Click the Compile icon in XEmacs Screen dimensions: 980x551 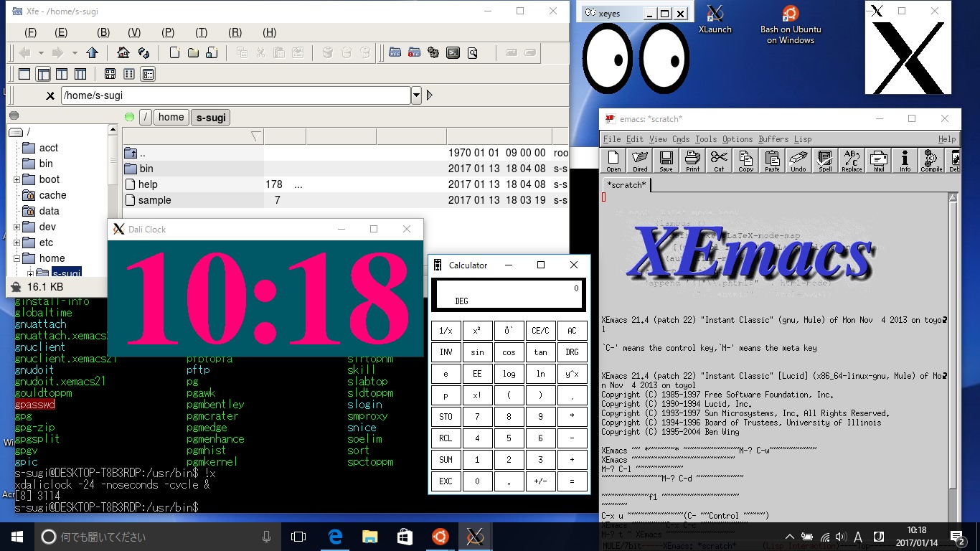point(931,161)
